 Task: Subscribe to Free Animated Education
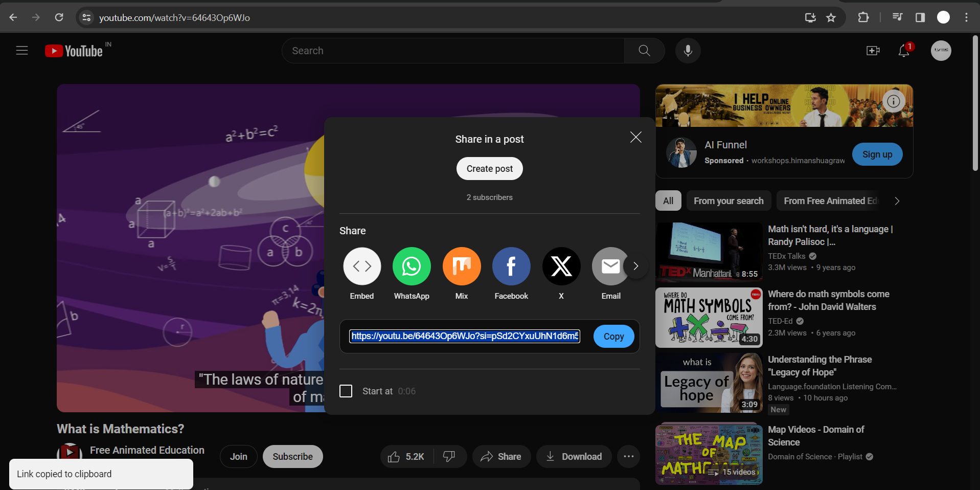(x=293, y=457)
